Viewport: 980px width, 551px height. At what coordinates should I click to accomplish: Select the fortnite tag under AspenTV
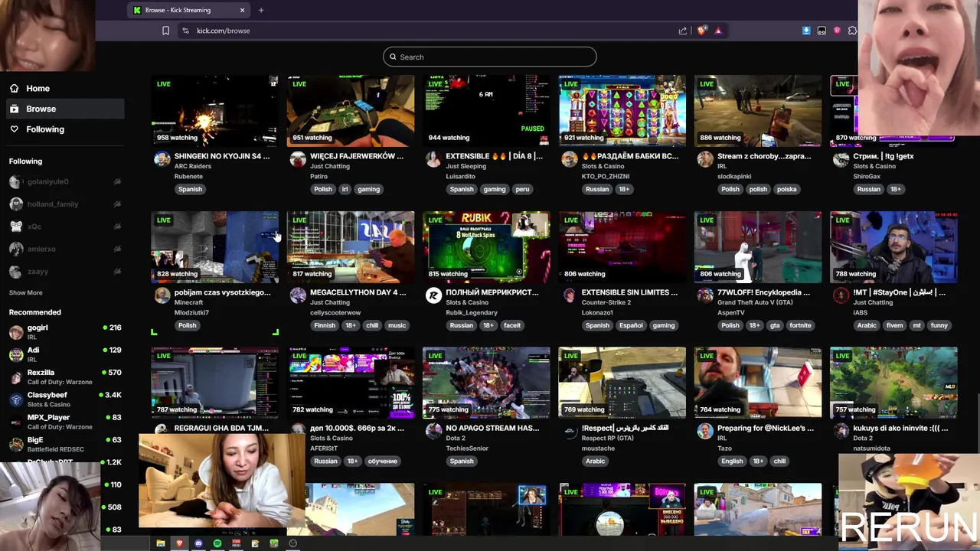pyautogui.click(x=800, y=325)
